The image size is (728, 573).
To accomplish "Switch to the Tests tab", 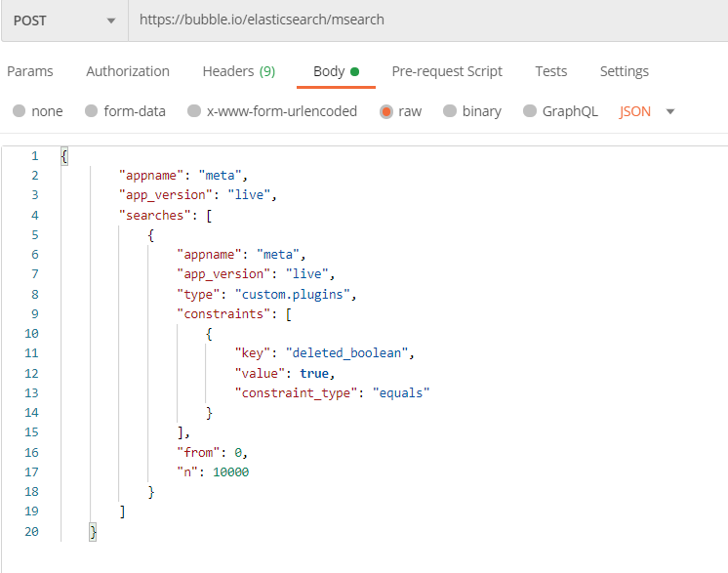I will (551, 71).
